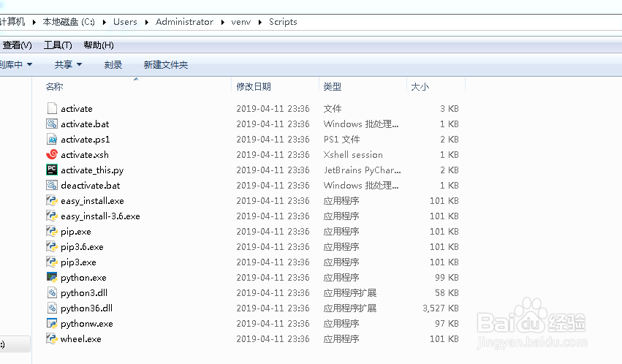This screenshot has height=364, width=622.
Task: Click the 新建文件夹 new folder button
Action: [x=166, y=64]
